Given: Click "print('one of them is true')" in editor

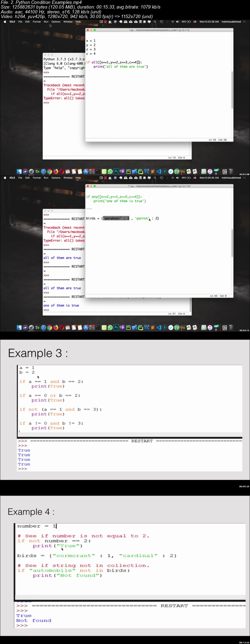Looking at the screenshot, I should tap(120, 201).
